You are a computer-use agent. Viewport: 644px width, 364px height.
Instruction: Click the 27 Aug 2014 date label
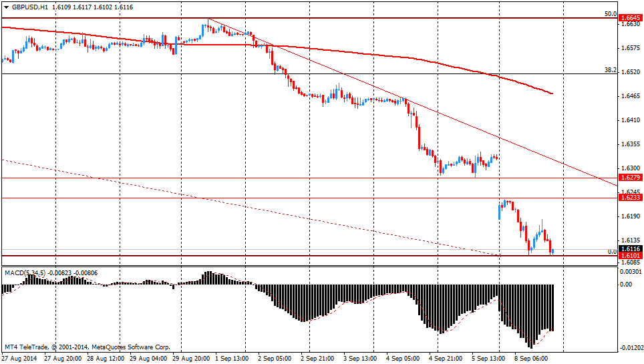point(19,358)
